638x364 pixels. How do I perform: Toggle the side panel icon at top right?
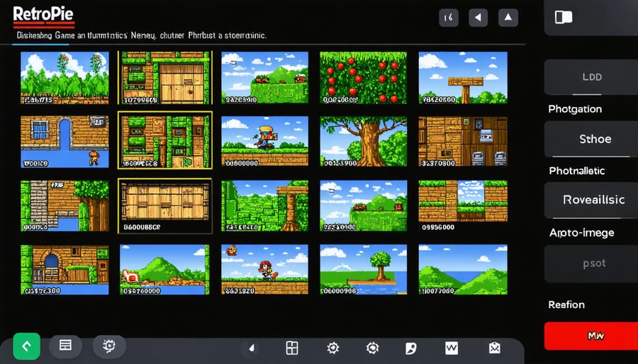coord(564,17)
